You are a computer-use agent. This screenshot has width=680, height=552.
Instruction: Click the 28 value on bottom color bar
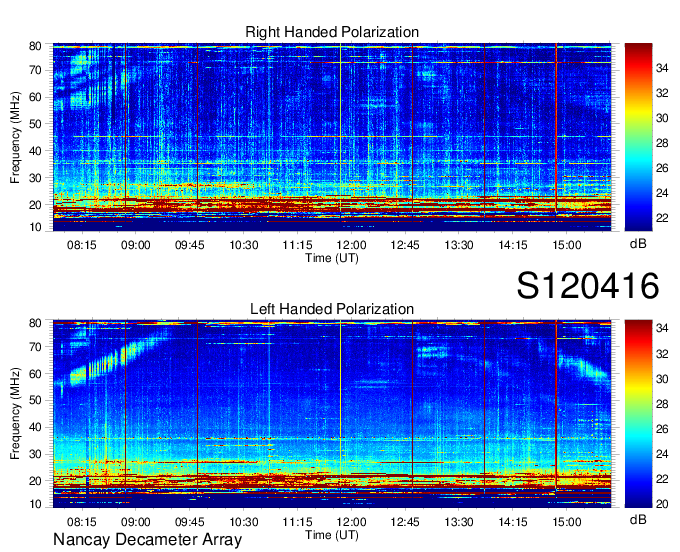[x=662, y=404]
